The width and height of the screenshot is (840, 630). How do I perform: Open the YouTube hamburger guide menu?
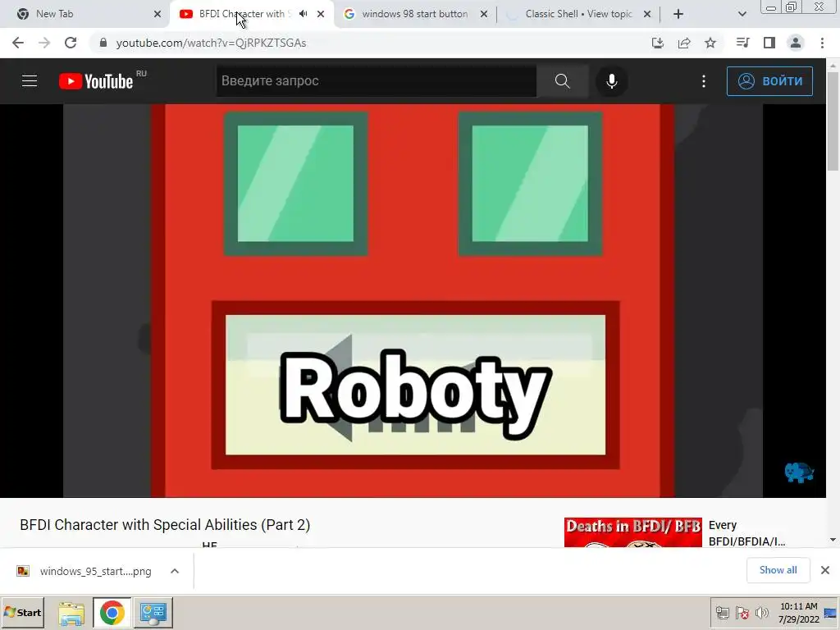point(30,81)
